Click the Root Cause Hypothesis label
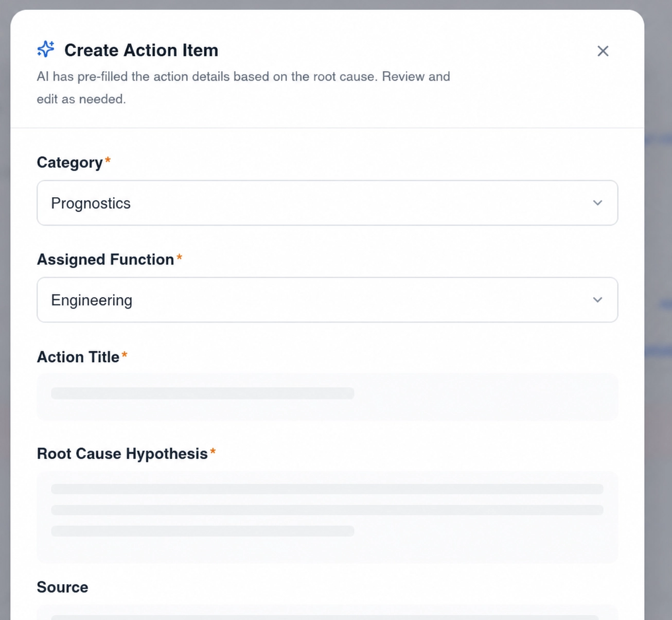The image size is (672, 620). [122, 454]
